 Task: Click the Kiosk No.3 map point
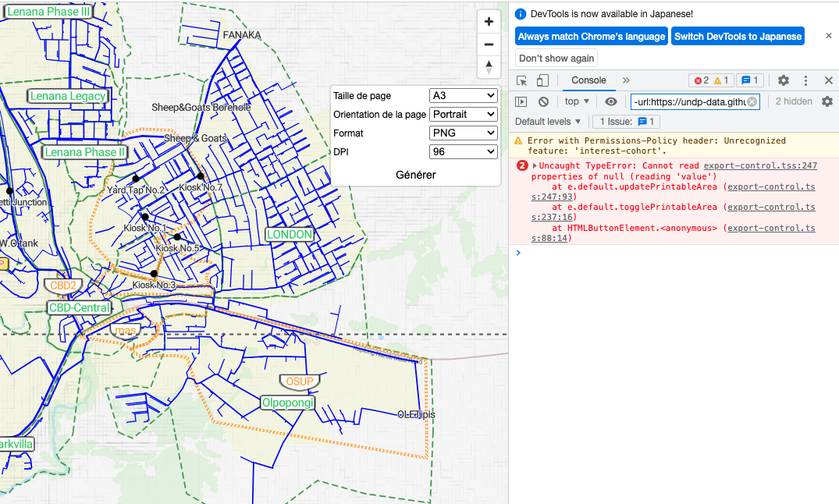click(x=154, y=273)
